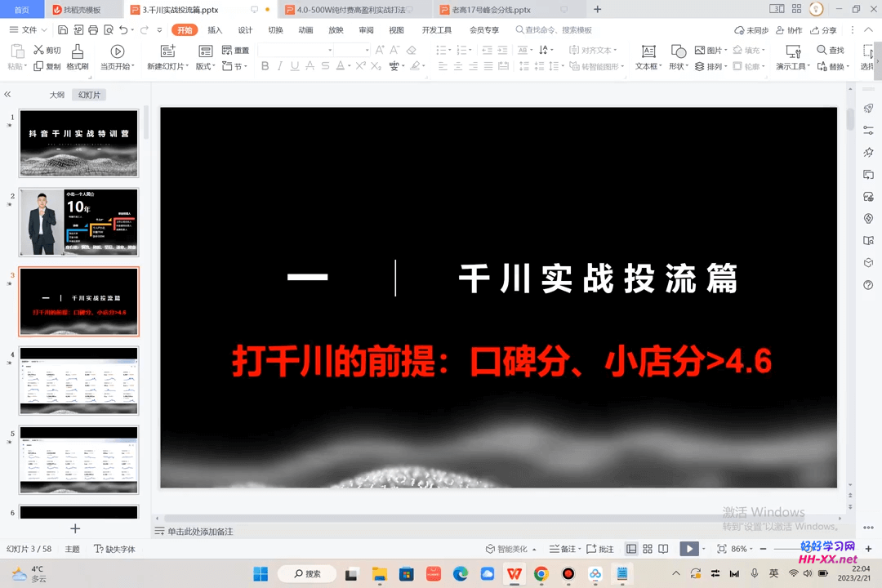Open the help icon in right sidebar
The width and height of the screenshot is (882, 588).
point(868,285)
